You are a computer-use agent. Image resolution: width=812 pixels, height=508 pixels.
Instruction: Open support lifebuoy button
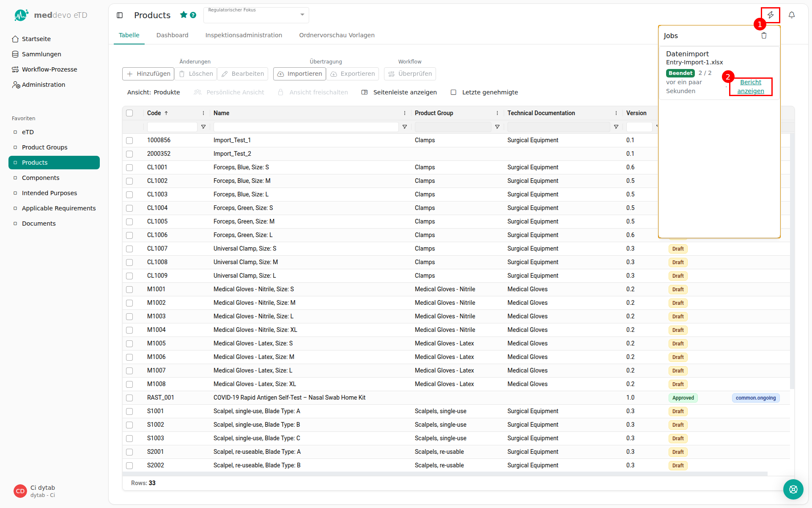click(793, 489)
